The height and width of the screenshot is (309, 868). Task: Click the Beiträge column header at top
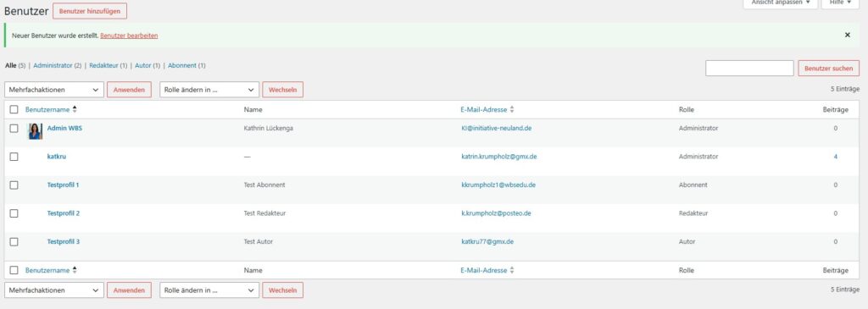tap(835, 109)
